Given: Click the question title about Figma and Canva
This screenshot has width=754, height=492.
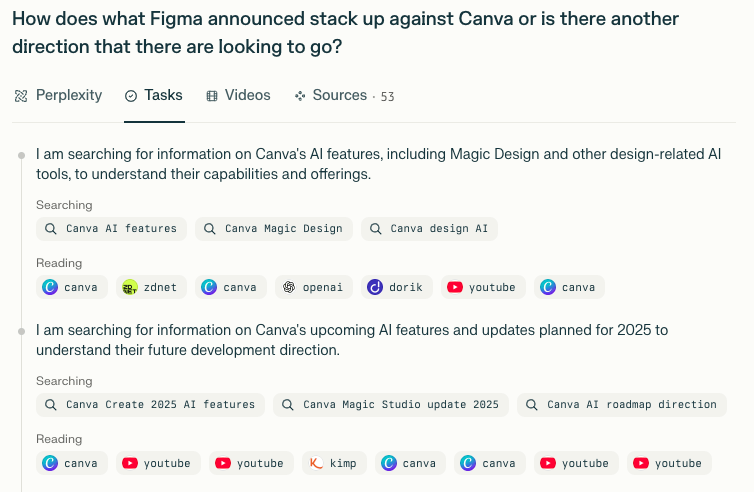Looking at the screenshot, I should tap(345, 33).
